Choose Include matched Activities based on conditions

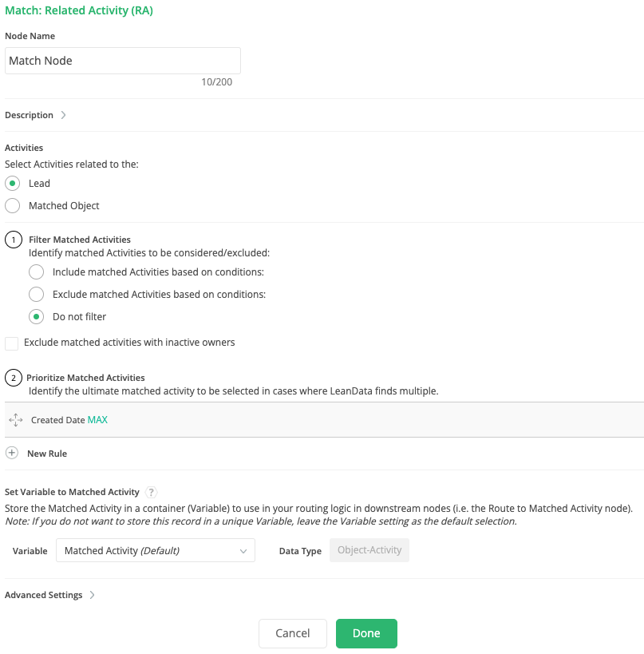click(x=36, y=272)
